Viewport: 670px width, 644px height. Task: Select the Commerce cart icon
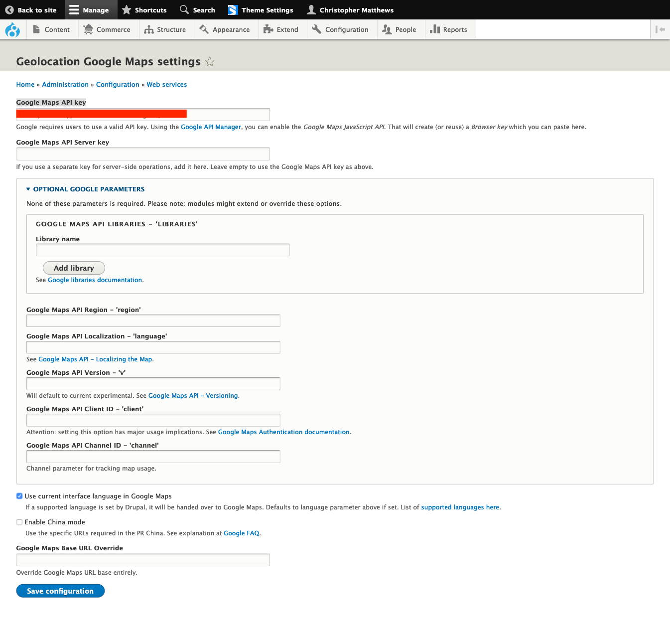[x=88, y=29]
